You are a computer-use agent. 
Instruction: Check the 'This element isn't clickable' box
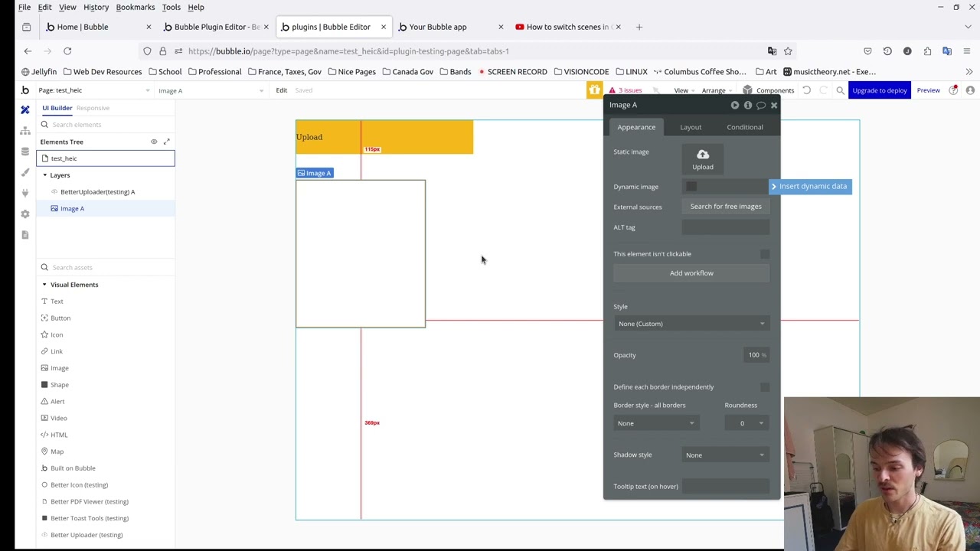coord(765,254)
